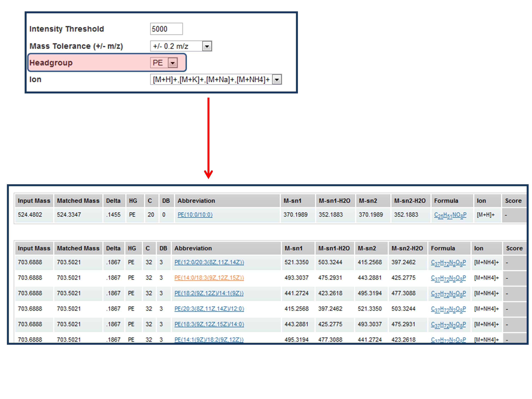Open PE(12:0/20:3(8Z,11Z,14Z)) lipid link

[x=209, y=262]
